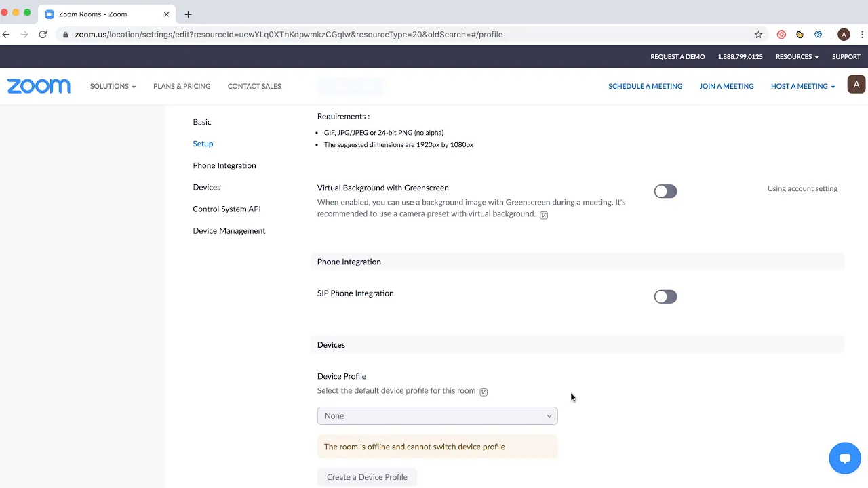This screenshot has width=868, height=488.
Task: Toggle Virtual Background with Greenscreen
Action: click(x=665, y=192)
